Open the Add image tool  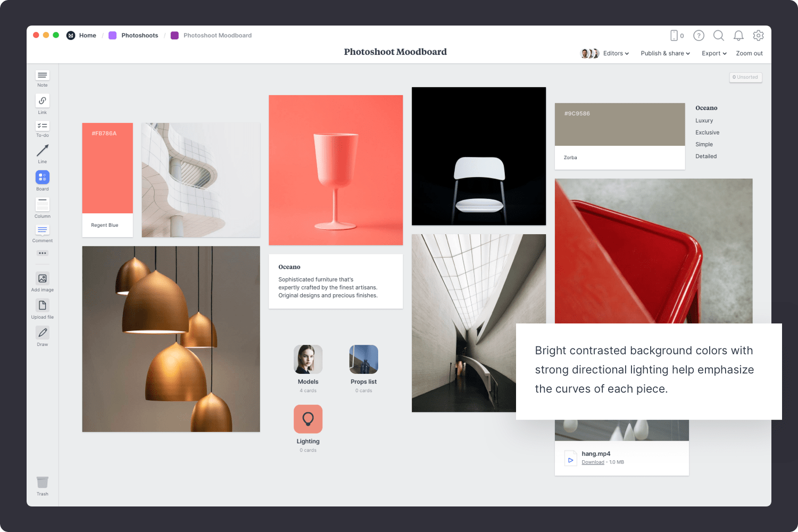pyautogui.click(x=43, y=278)
